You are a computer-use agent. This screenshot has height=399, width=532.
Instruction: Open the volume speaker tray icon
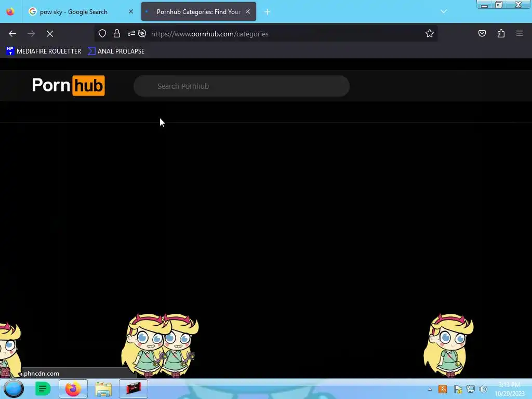pos(483,389)
